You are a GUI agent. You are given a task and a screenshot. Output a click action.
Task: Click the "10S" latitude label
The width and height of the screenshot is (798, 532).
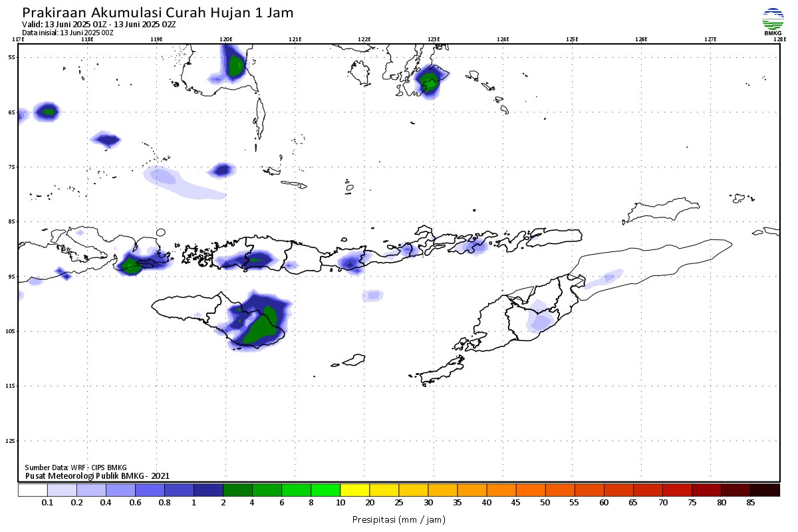click(x=11, y=331)
